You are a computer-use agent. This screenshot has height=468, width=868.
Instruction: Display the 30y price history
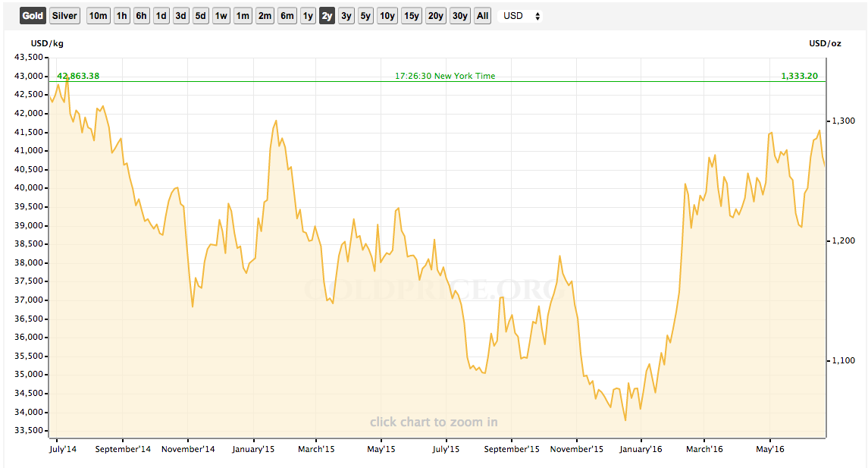(460, 15)
